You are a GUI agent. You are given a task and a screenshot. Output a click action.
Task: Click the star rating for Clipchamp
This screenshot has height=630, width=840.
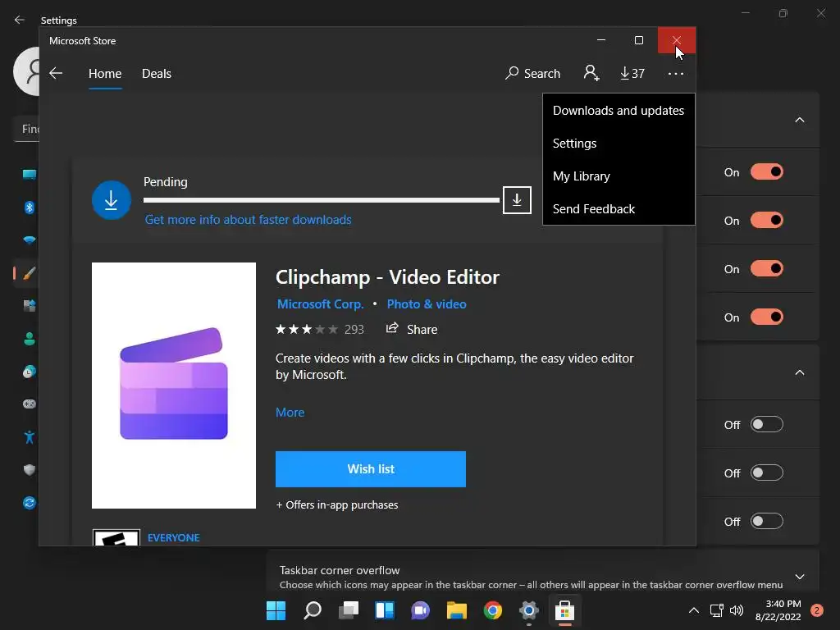(307, 329)
